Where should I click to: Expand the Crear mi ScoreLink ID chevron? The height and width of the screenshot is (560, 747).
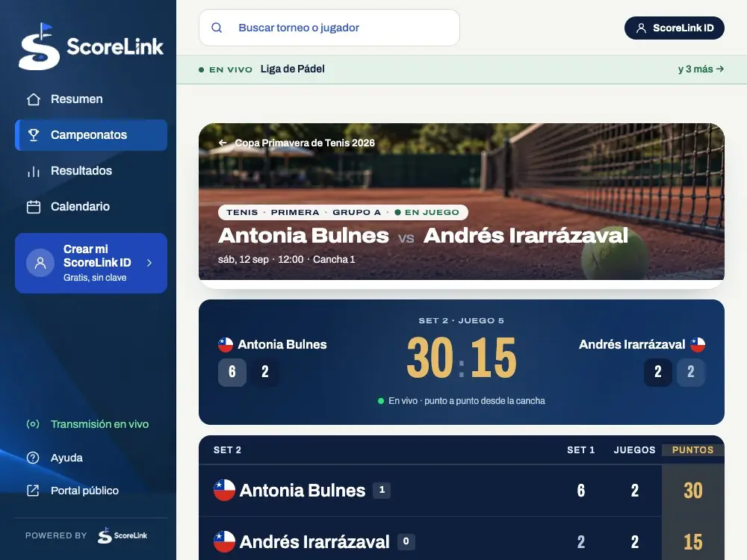[149, 263]
